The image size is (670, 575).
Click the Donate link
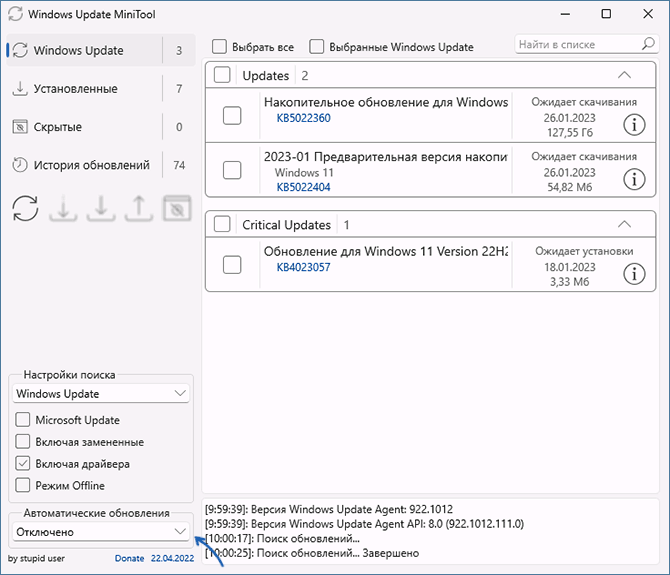coord(129,558)
